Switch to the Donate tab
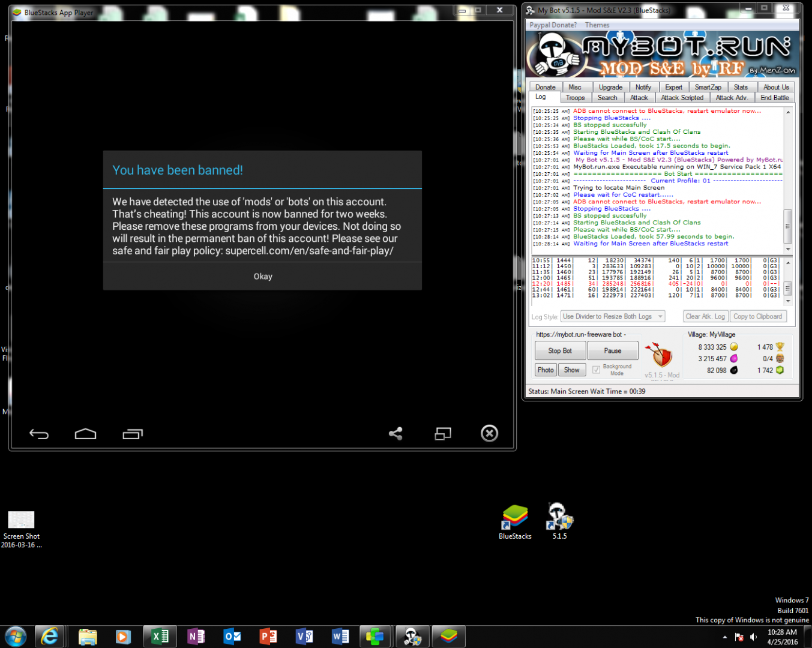812x648 pixels. (x=546, y=87)
